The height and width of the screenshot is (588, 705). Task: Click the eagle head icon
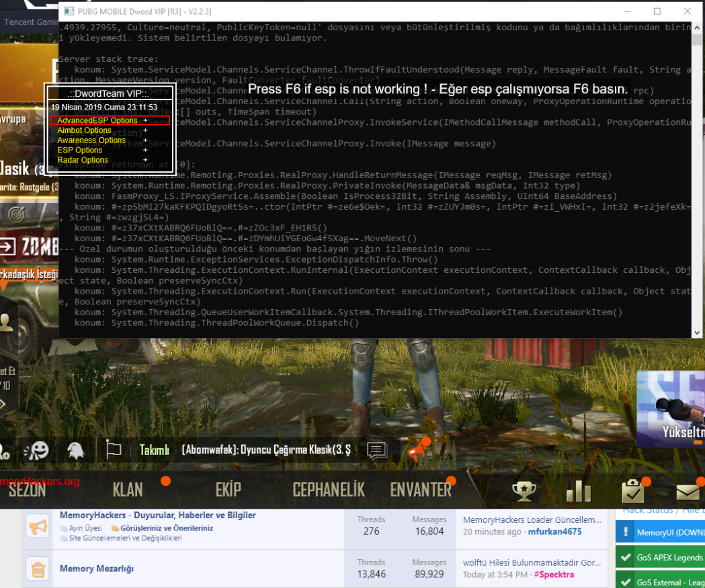(75, 450)
